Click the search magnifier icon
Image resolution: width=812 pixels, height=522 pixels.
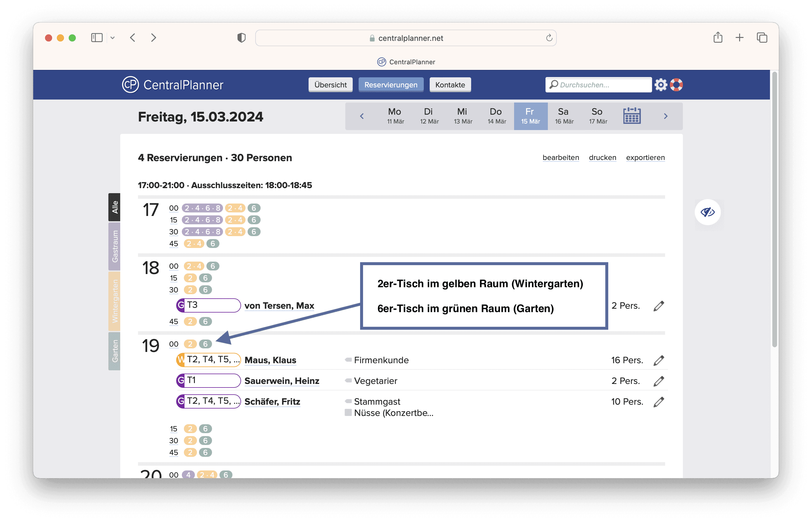point(553,84)
